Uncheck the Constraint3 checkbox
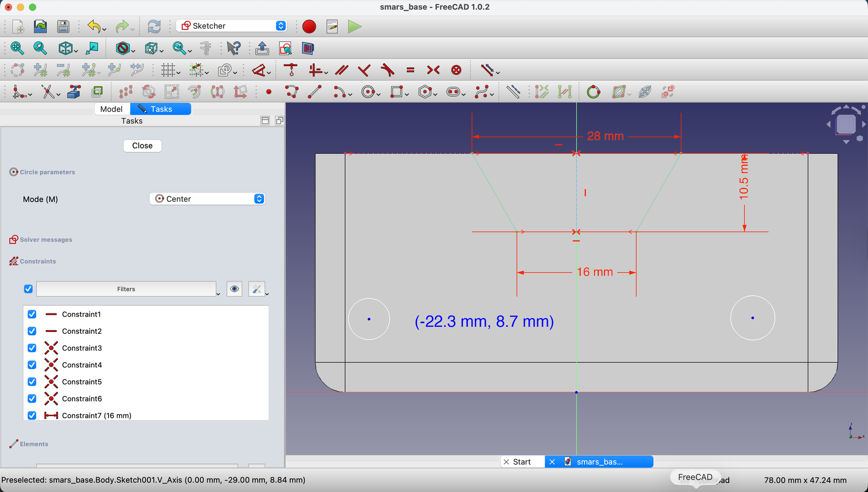868x492 pixels. [32, 348]
